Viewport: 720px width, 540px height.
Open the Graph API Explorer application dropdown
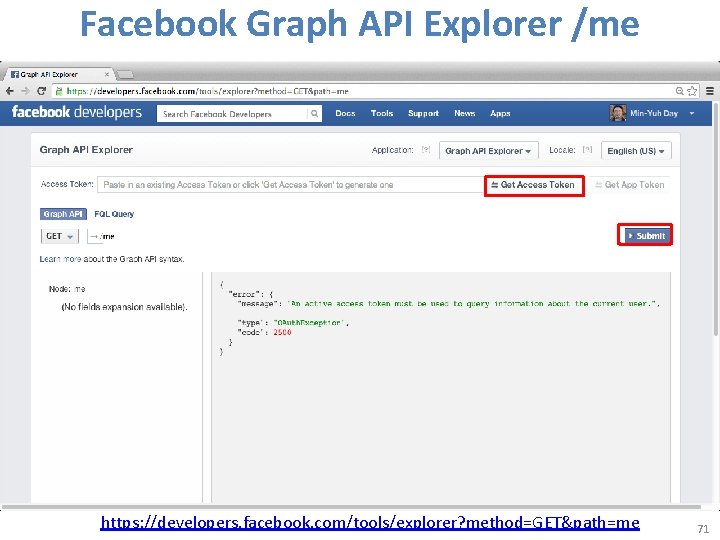point(489,151)
